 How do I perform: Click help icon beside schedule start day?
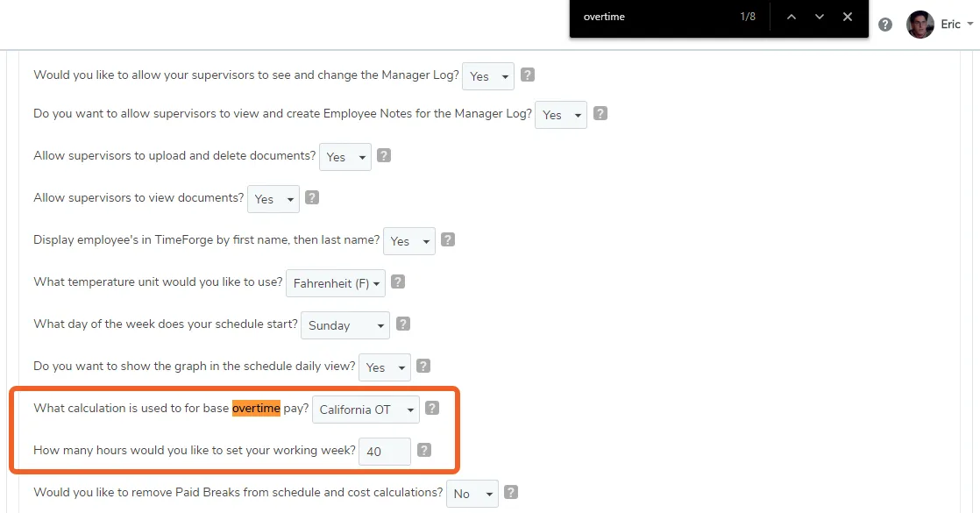coord(403,324)
